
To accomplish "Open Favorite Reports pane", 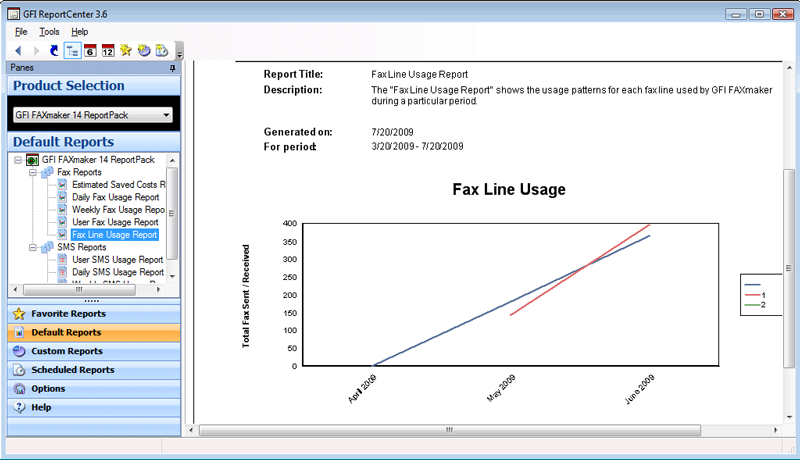I will click(x=94, y=314).
